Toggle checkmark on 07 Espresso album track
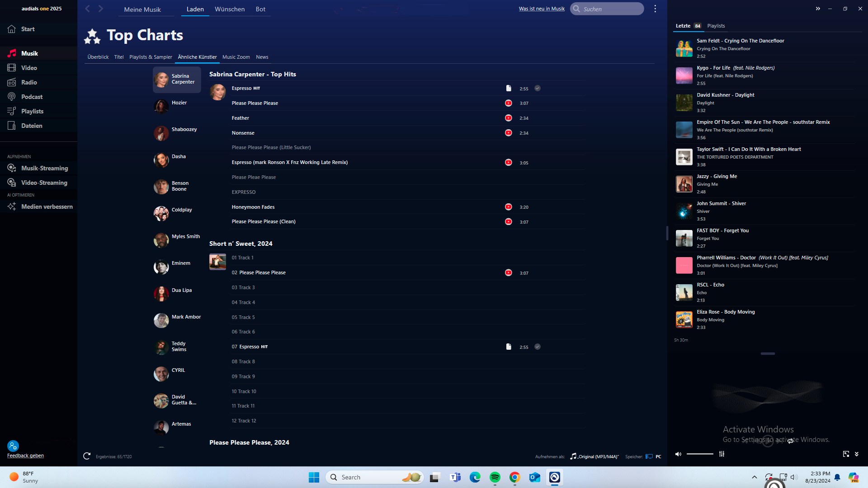868x488 pixels. tap(538, 347)
